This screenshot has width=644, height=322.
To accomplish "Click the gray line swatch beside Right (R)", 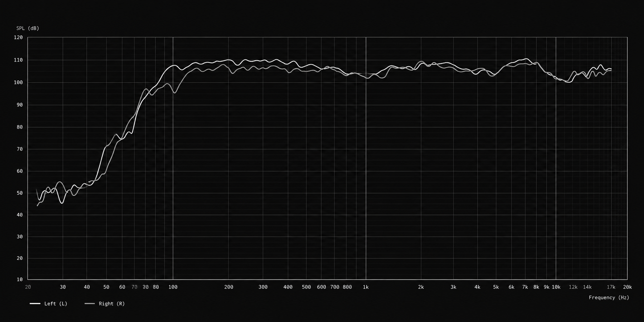I will 90,303.
